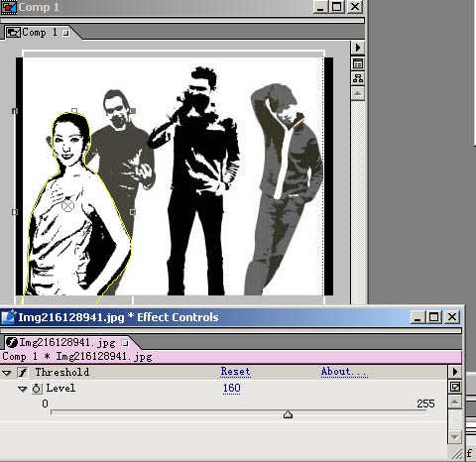Screen dimensions: 476x462
Task: Open the comp flowchart view icon
Action: coord(358,78)
